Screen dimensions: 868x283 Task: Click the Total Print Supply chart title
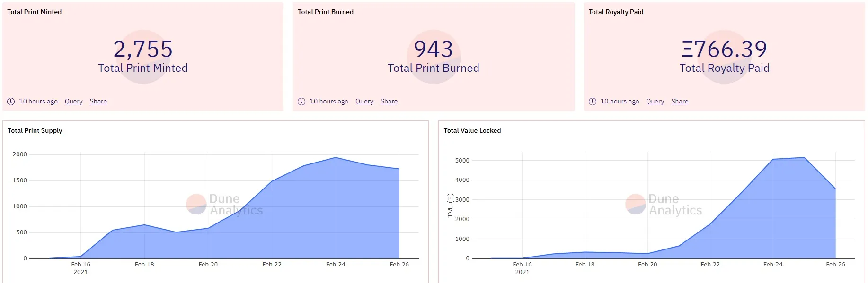[x=35, y=131]
